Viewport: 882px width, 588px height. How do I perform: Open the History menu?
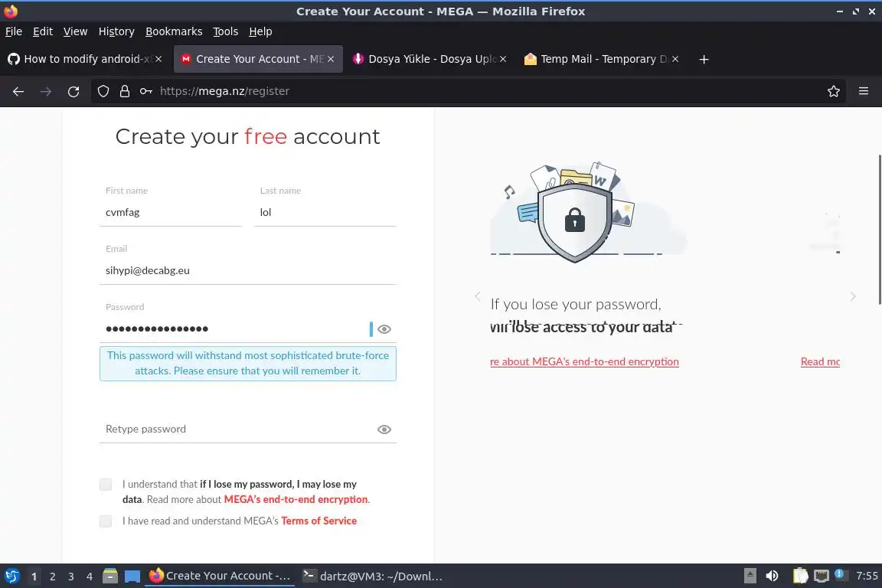[116, 31]
